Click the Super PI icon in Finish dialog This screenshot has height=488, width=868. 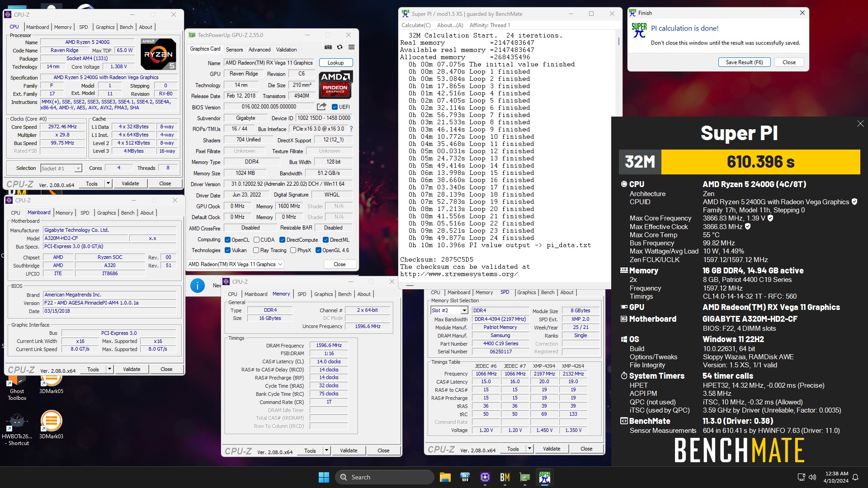pos(639,30)
